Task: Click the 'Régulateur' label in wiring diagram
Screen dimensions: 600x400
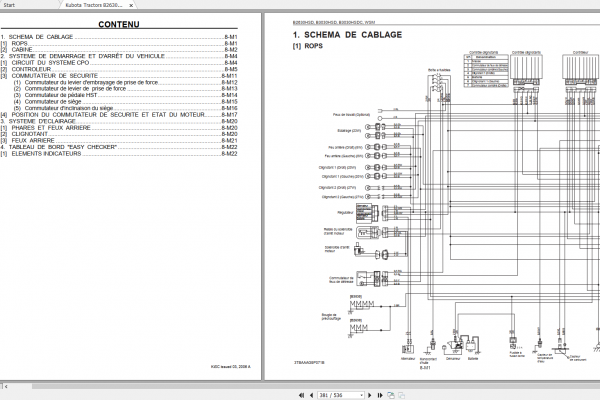Action: [x=345, y=212]
